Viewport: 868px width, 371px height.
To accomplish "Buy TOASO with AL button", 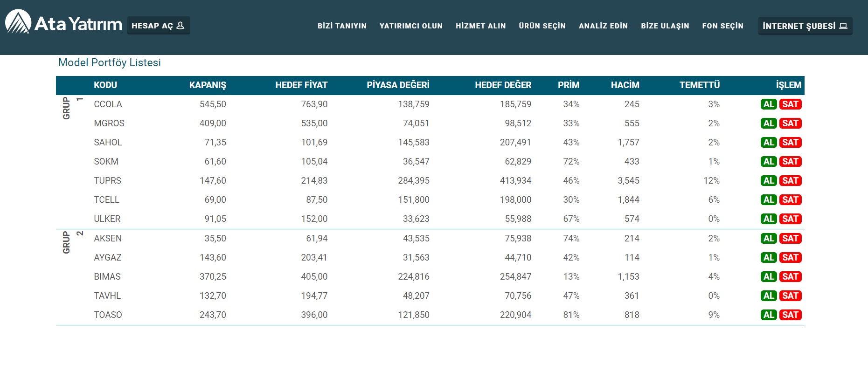I will (x=769, y=315).
